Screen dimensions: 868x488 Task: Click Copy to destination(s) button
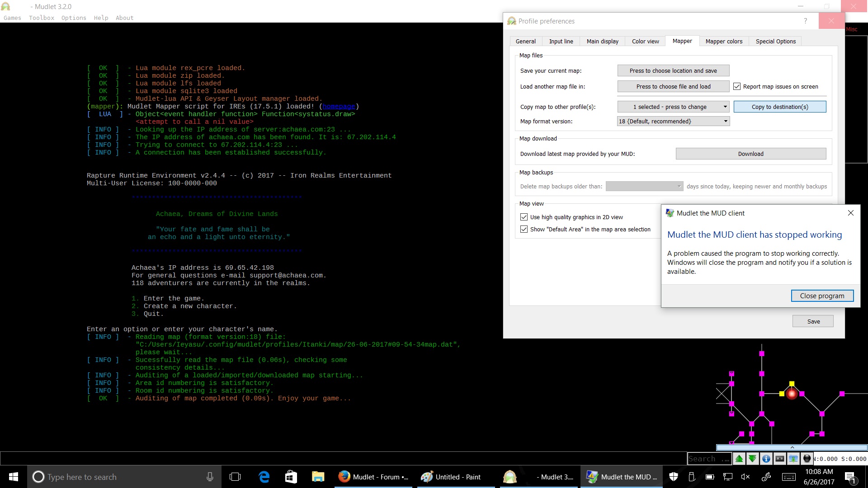point(780,107)
